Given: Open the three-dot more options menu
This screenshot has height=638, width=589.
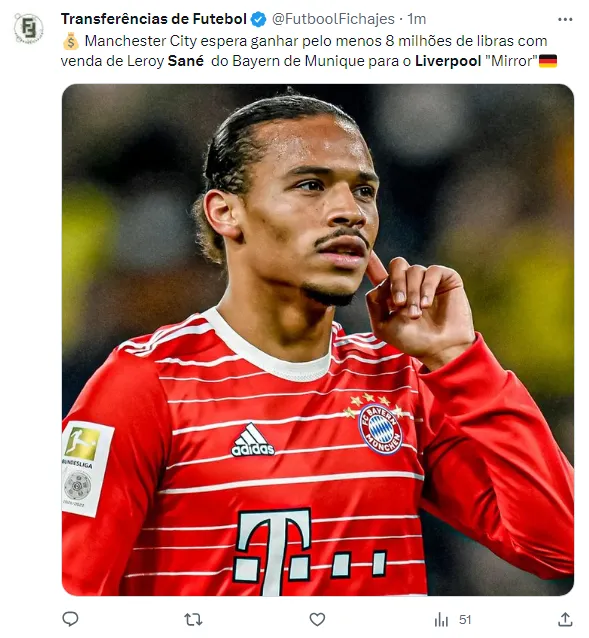Looking at the screenshot, I should [565, 19].
